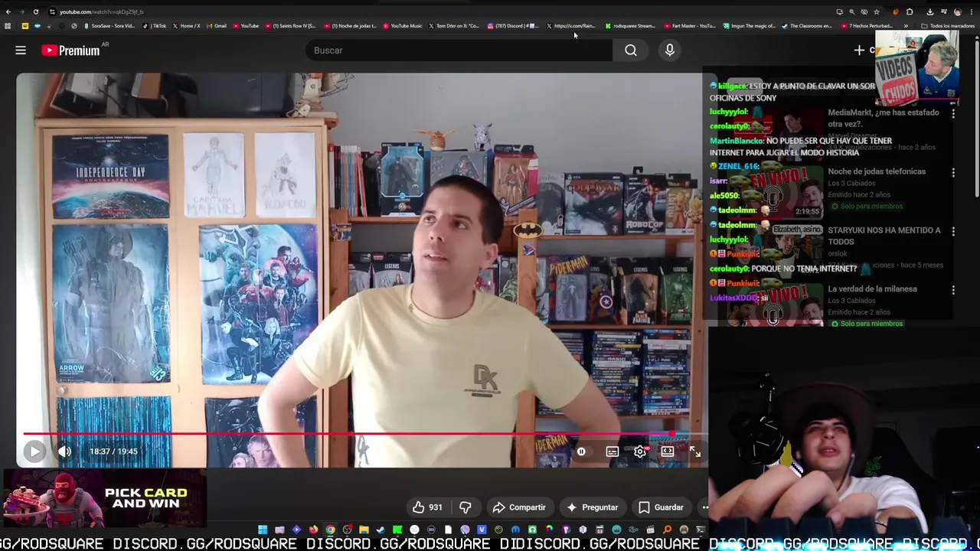Open the YouTube Music bookmark
Viewport: 980px width, 551px height.
coord(403,26)
